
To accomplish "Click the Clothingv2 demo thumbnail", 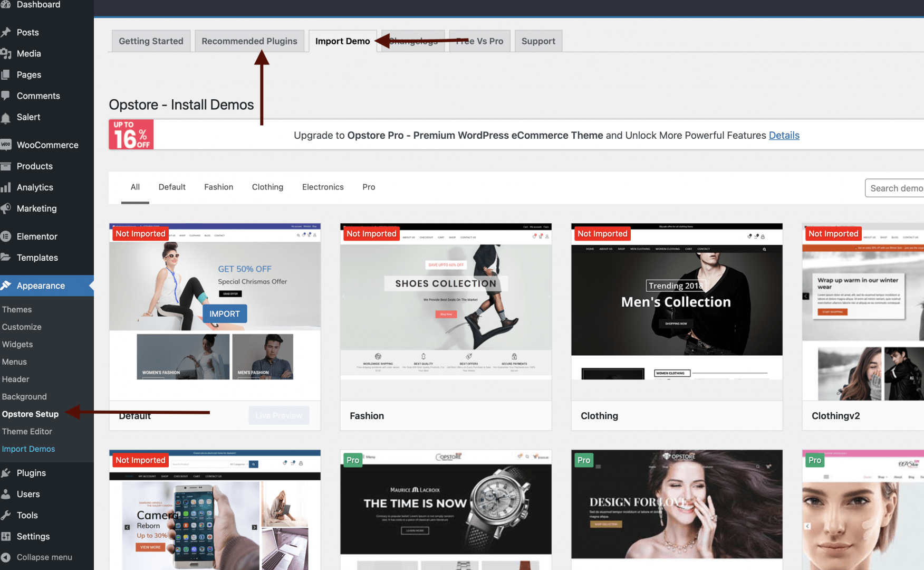I will point(863,311).
